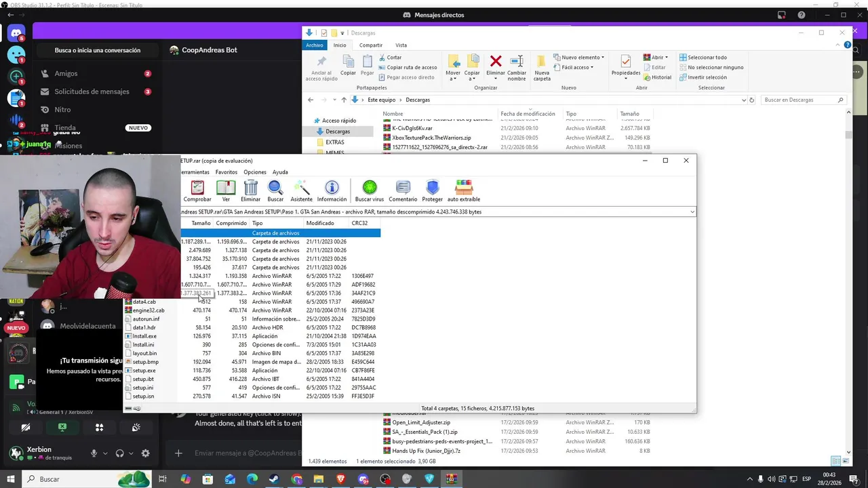Click Copiar ruta de acceso

point(408,67)
